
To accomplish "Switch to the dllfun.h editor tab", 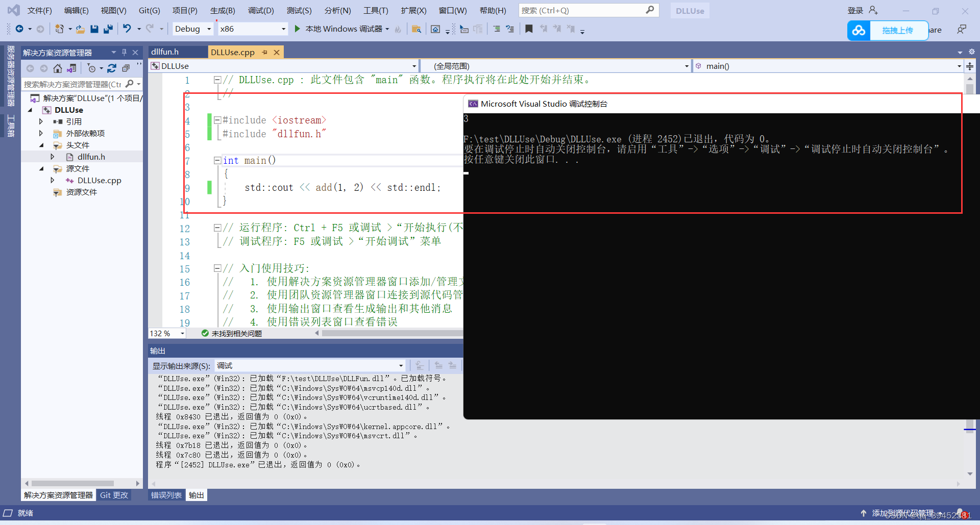I will [x=165, y=52].
